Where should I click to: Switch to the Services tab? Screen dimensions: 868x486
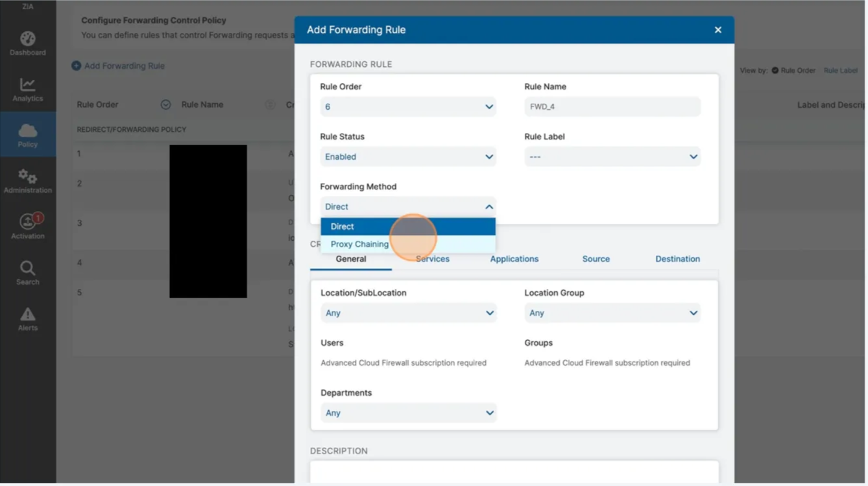(x=433, y=259)
